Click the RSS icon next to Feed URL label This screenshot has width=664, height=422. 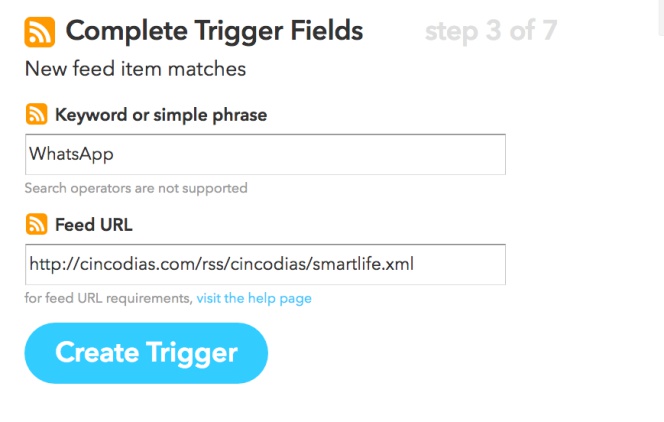(x=36, y=224)
